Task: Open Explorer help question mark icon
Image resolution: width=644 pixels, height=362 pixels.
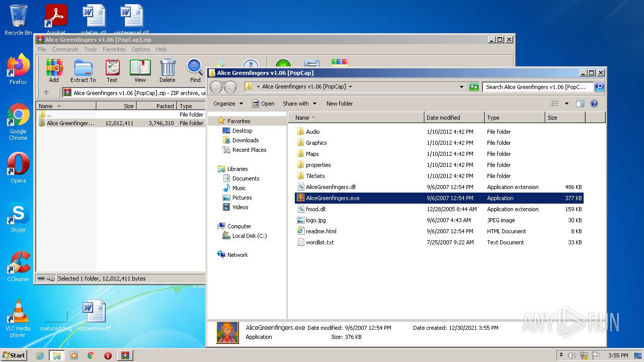Action: click(594, 104)
